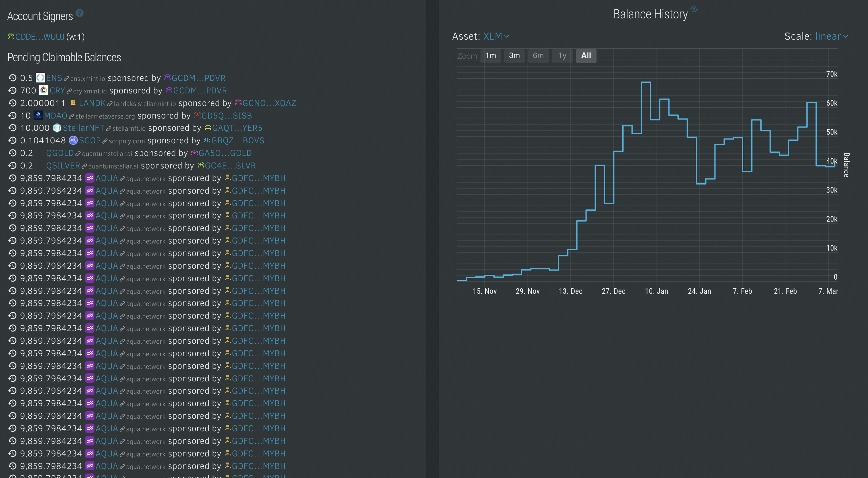Click the MDAO asset logo icon
Screen dimensions: 868x478
pyautogui.click(x=38, y=115)
